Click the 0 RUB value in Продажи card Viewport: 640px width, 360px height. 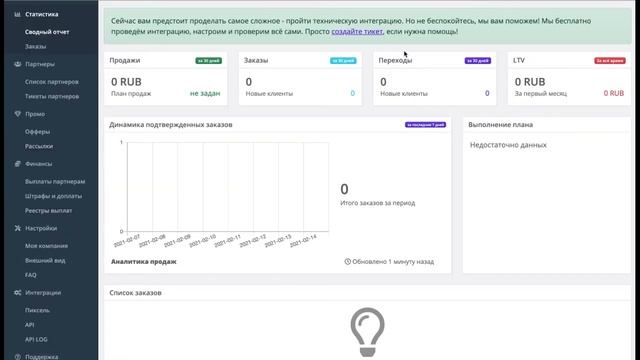tap(127, 82)
